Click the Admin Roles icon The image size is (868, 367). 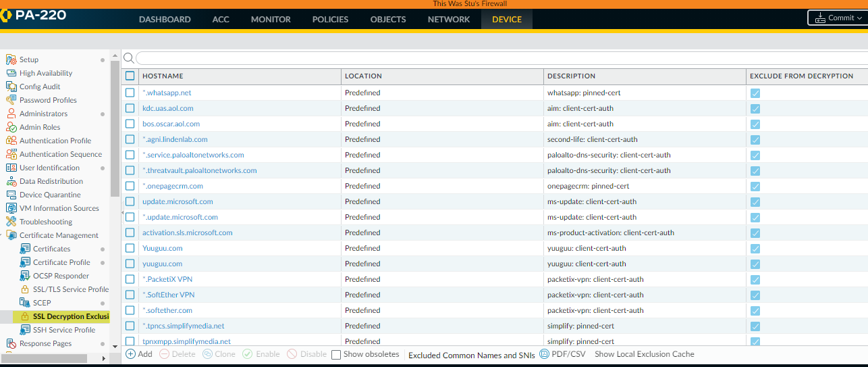click(x=11, y=127)
